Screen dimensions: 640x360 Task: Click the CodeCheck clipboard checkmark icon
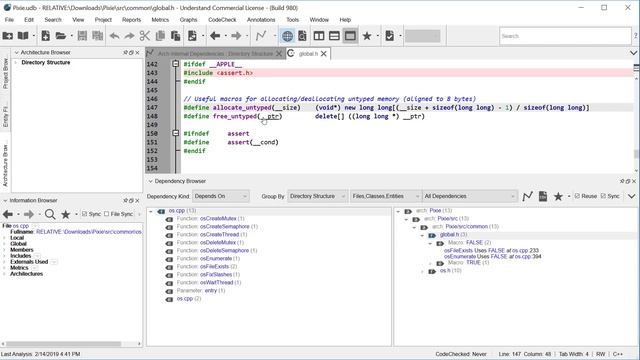[390, 36]
